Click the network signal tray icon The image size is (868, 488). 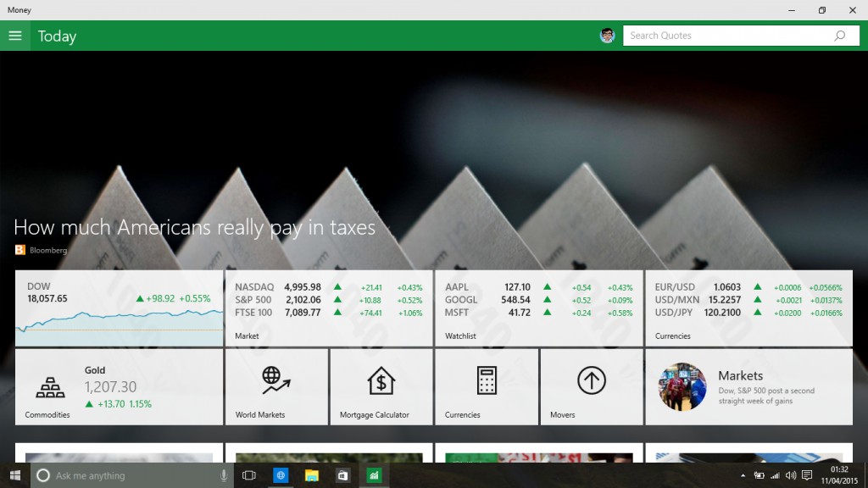[775, 476]
